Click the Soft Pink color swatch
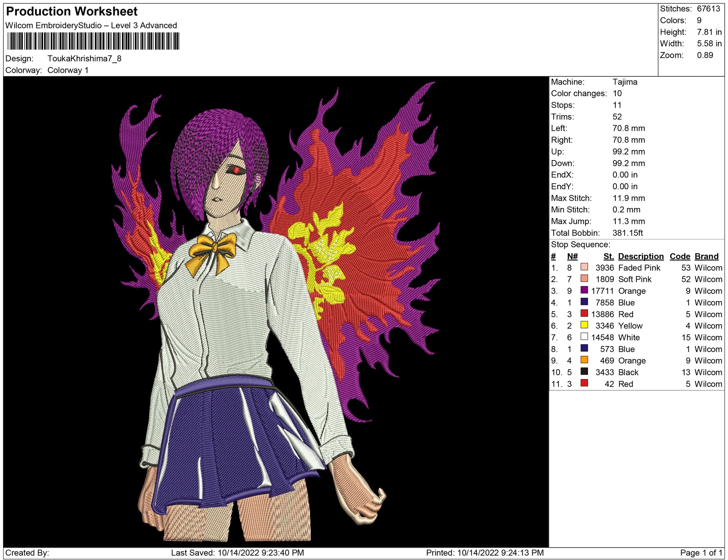 pyautogui.click(x=584, y=278)
